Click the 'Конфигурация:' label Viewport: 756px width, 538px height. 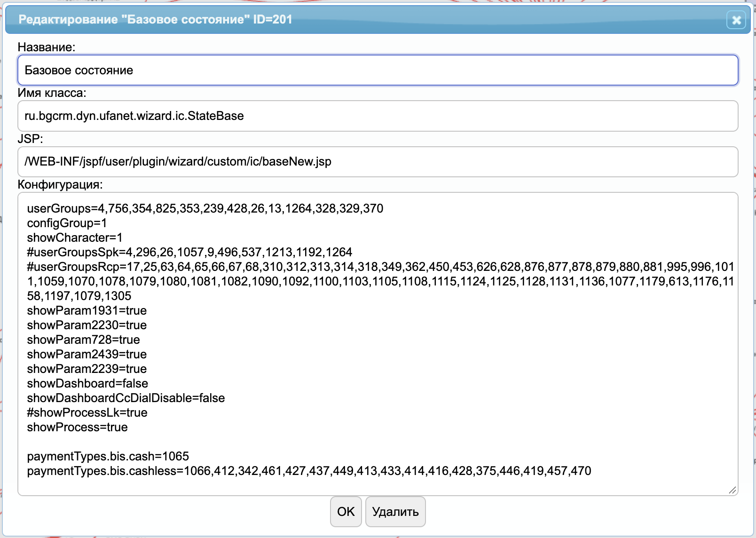60,184
